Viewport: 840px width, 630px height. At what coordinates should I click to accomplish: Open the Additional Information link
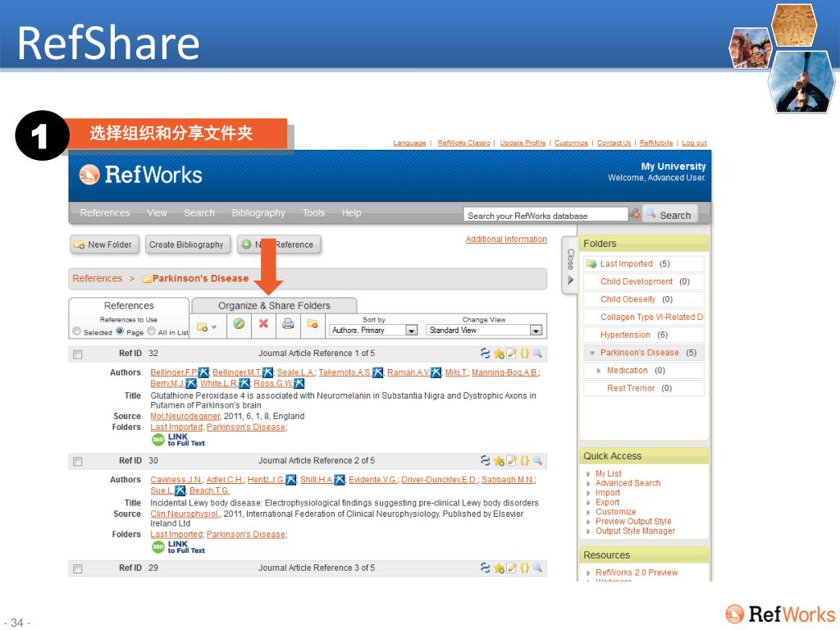[x=506, y=239]
